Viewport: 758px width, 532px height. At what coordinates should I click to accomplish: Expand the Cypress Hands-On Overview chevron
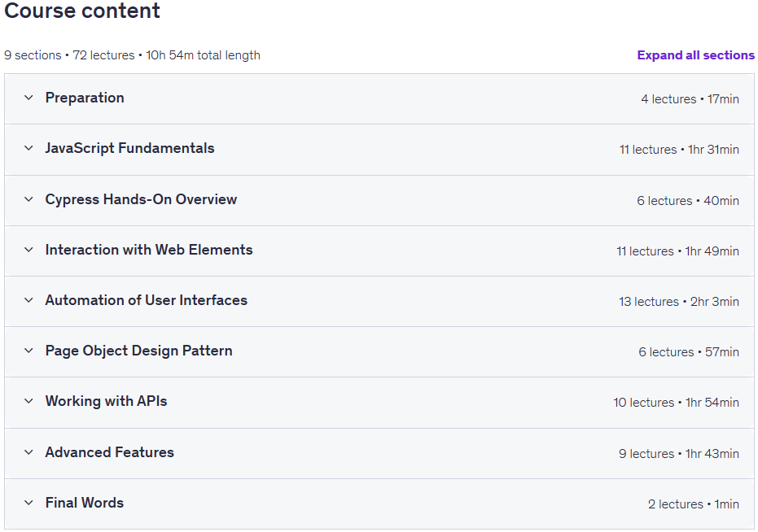29,199
